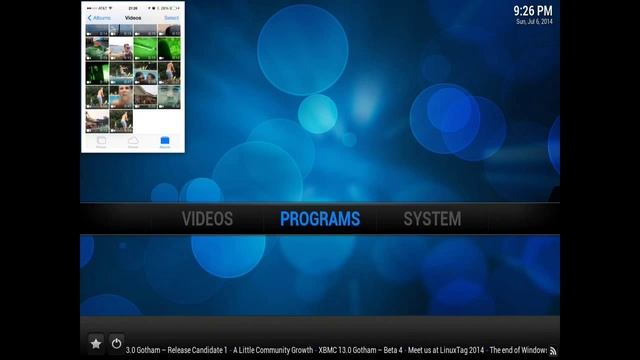Image resolution: width=640 pixels, height=360 pixels.
Task: Select the SYSTEM home menu item
Action: pos(432,219)
